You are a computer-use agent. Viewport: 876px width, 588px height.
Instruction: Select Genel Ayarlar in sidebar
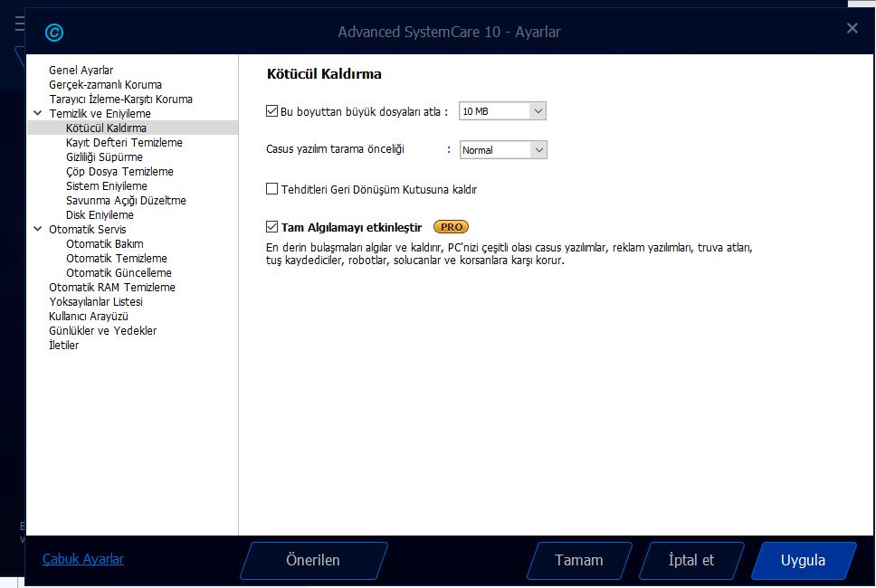tap(81, 71)
